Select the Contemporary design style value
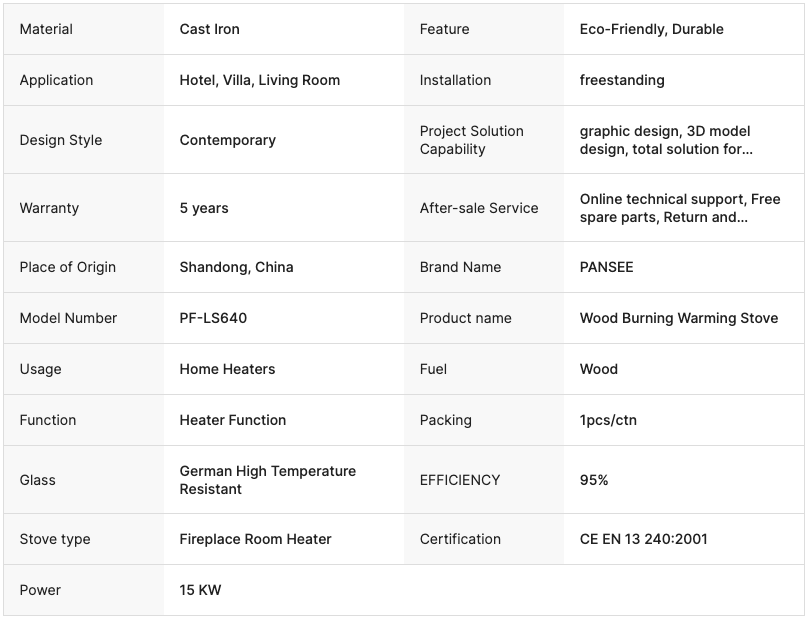 point(227,140)
